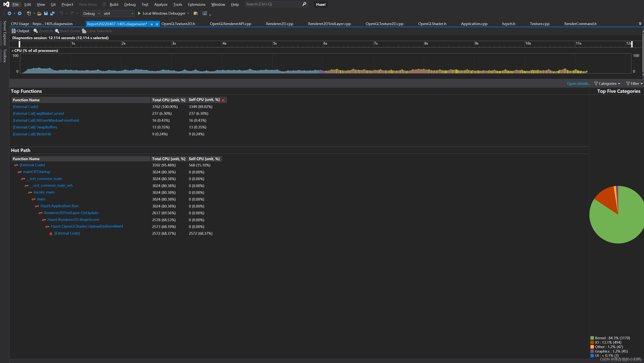Click the search magnifier icon
The width and height of the screenshot is (644, 363).
304,4
